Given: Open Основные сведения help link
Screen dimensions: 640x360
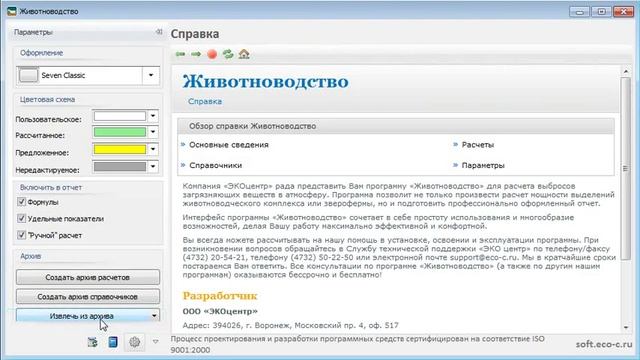Looking at the screenshot, I should (x=229, y=145).
